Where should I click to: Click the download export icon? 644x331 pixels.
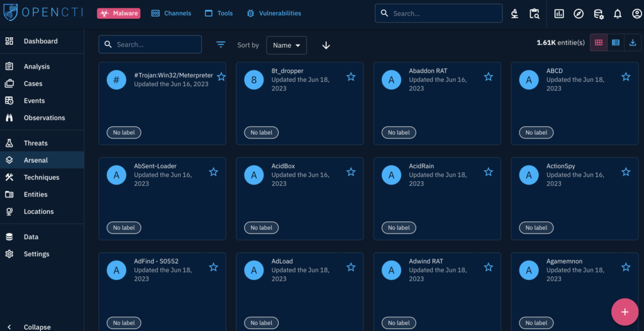[633, 43]
